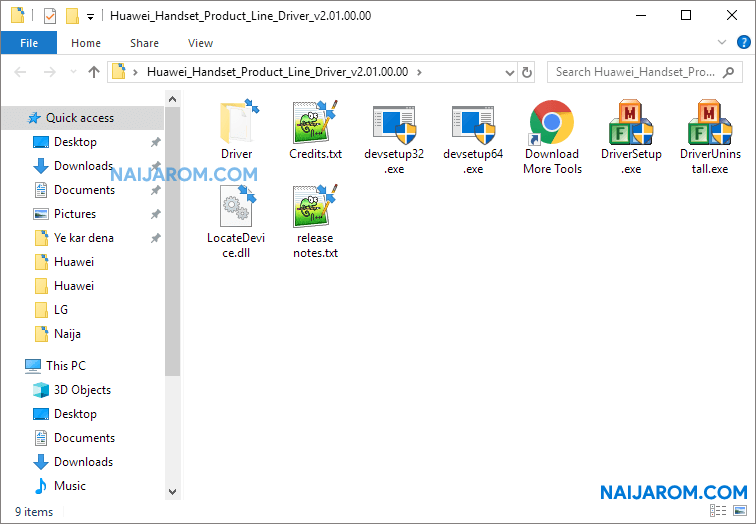Unpin Desktop from Quick access

pos(155,142)
